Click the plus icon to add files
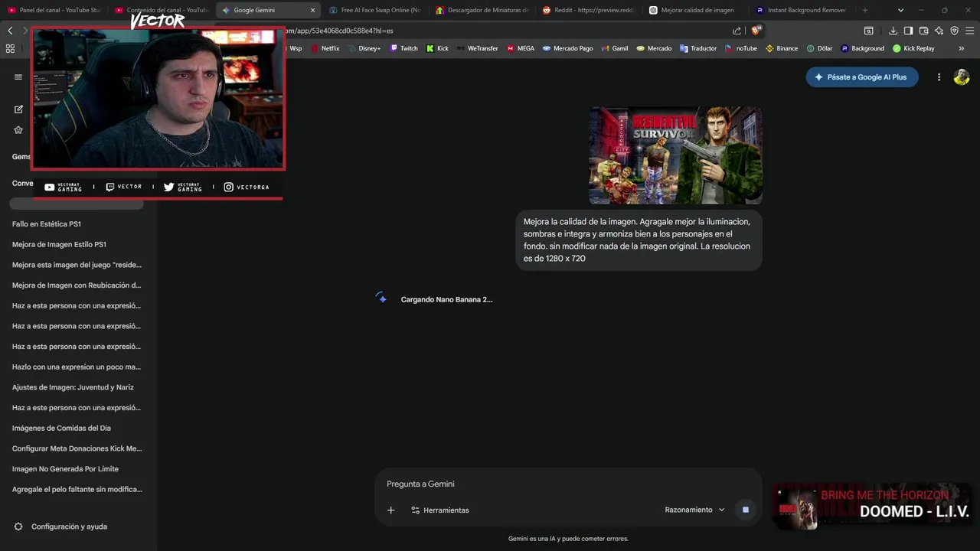The width and height of the screenshot is (980, 551). [390, 510]
